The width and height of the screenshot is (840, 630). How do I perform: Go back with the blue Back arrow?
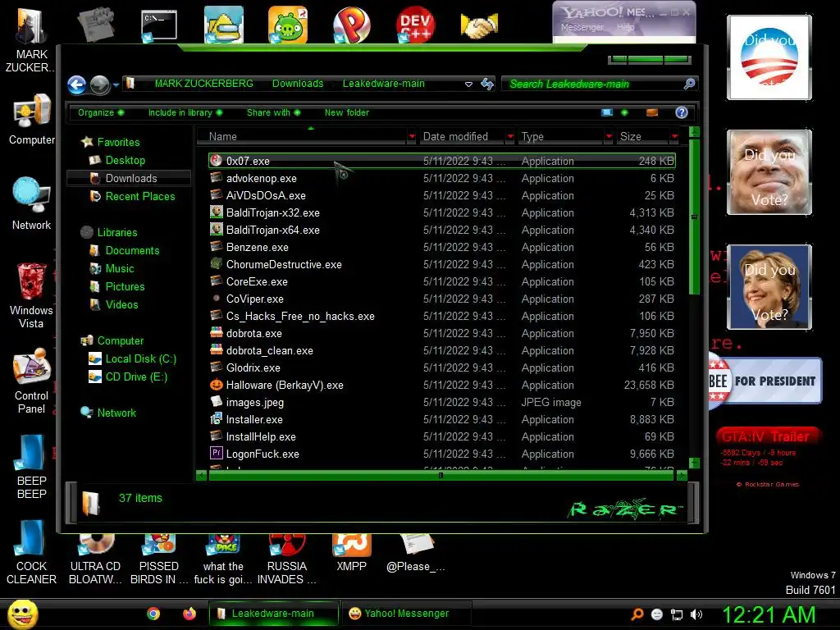tap(76, 84)
